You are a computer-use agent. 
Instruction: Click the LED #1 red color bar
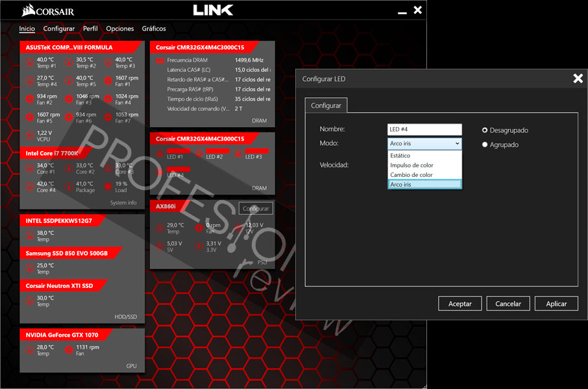pyautogui.click(x=178, y=151)
